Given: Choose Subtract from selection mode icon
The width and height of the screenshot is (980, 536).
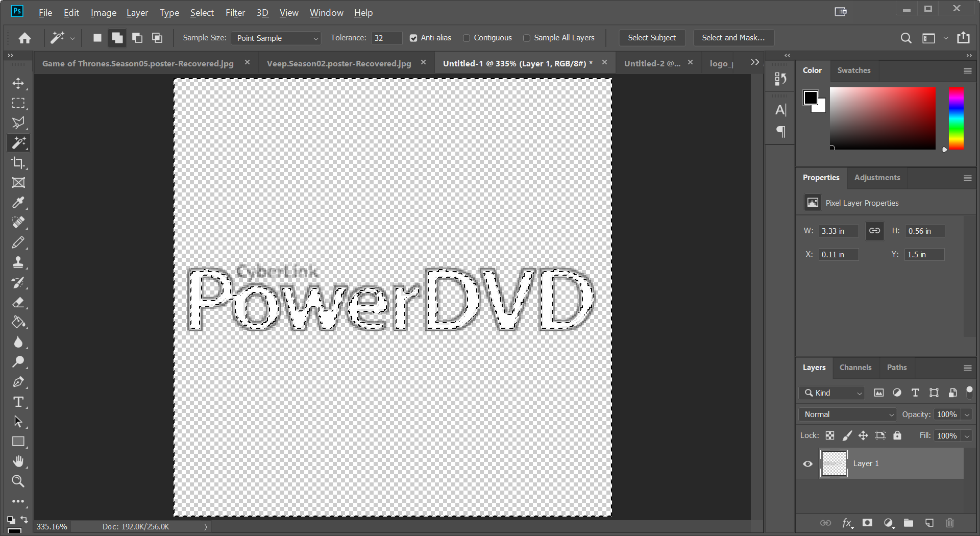Looking at the screenshot, I should pos(137,38).
